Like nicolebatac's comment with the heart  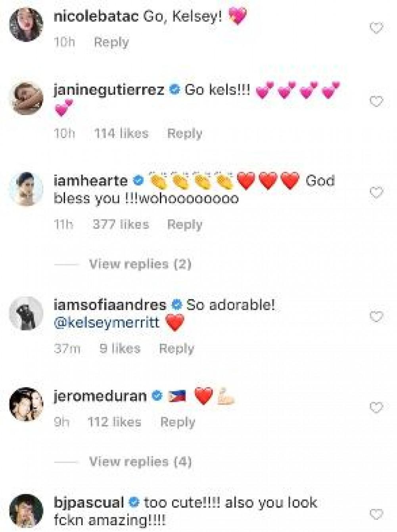[376, 28]
